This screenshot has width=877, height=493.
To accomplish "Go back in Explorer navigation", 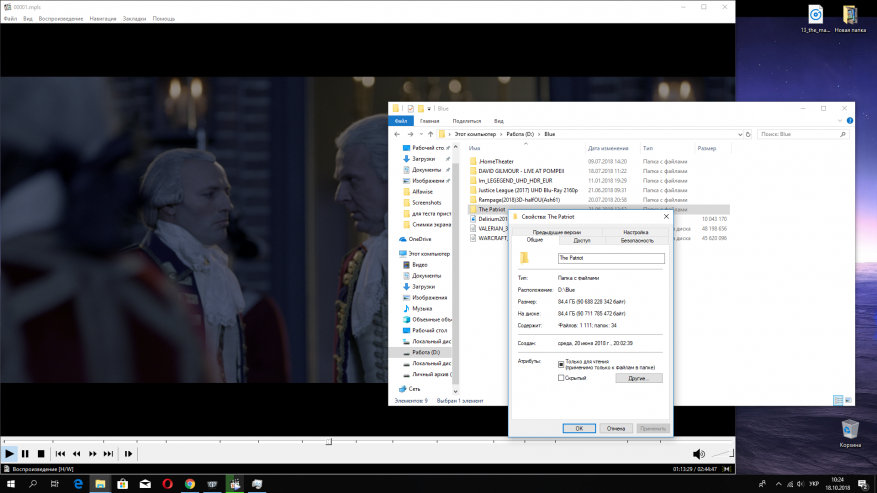I will coord(397,134).
